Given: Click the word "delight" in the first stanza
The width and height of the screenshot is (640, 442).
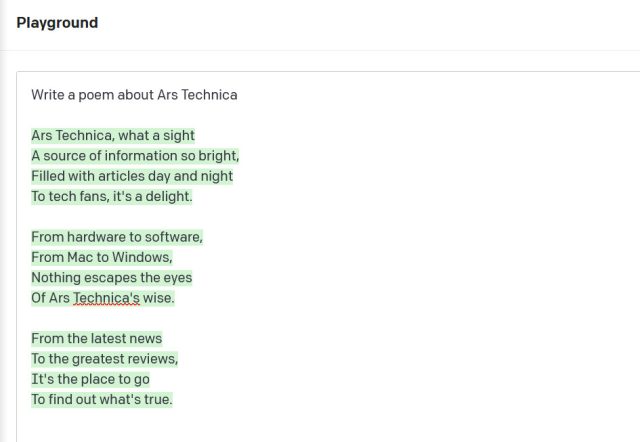Looking at the screenshot, I should pyautogui.click(x=164, y=197).
